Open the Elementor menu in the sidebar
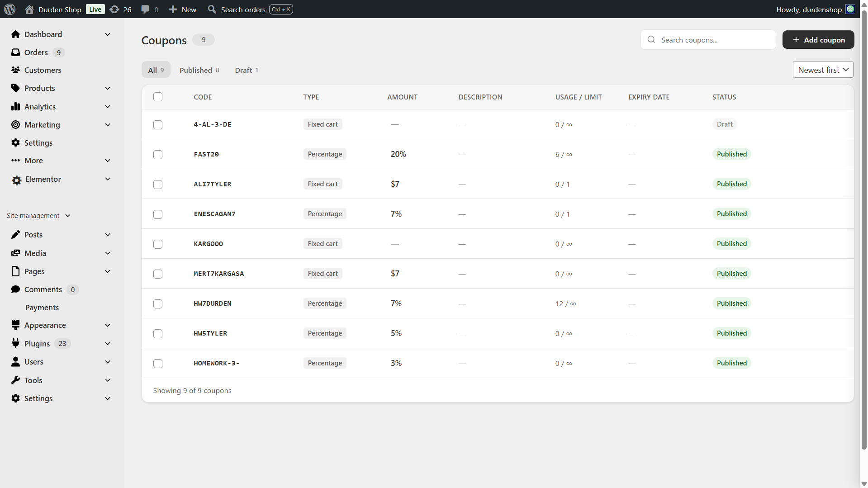868x488 pixels. point(43,179)
